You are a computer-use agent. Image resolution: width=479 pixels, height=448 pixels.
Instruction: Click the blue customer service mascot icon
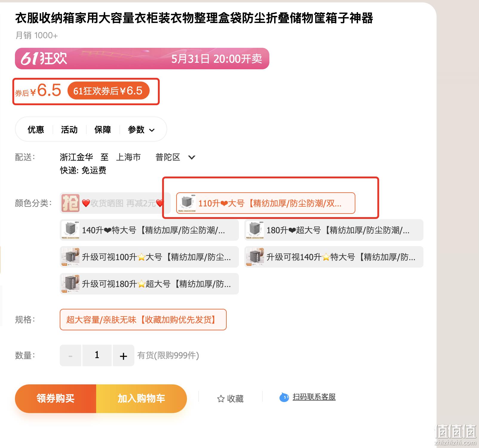284,397
